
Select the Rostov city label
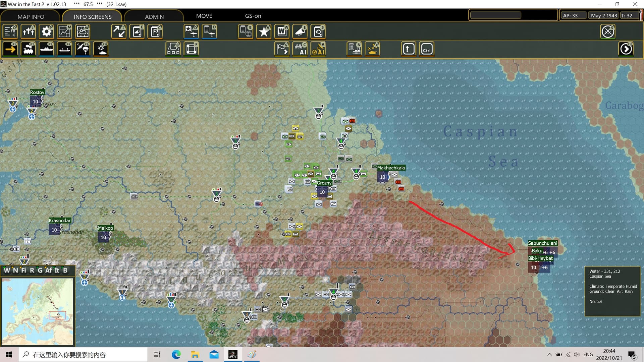tap(37, 92)
